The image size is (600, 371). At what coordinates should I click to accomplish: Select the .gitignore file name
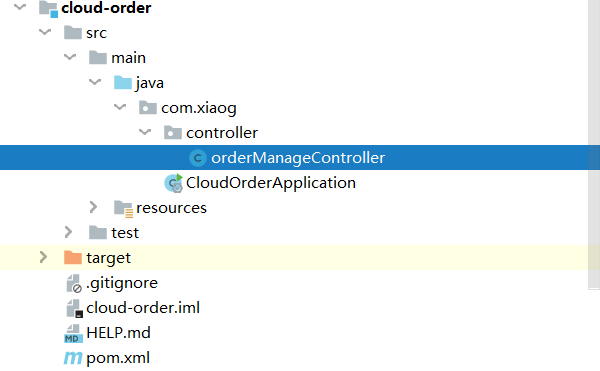pos(122,283)
